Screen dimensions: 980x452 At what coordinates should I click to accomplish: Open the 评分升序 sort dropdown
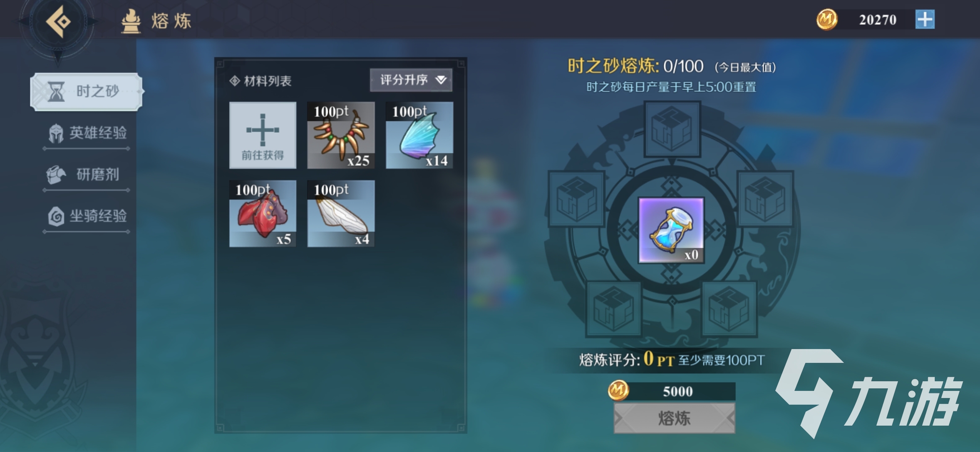tap(411, 80)
